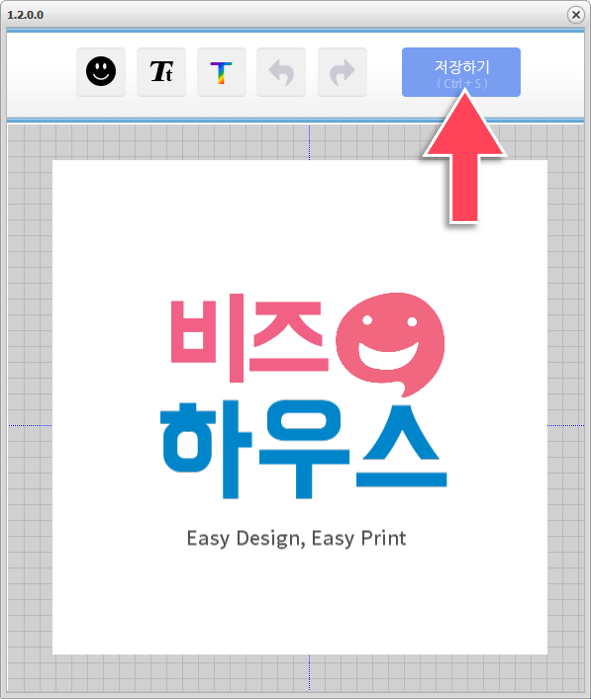Open the rainbow T text color tool
Screen dimensions: 591x699
click(222, 72)
